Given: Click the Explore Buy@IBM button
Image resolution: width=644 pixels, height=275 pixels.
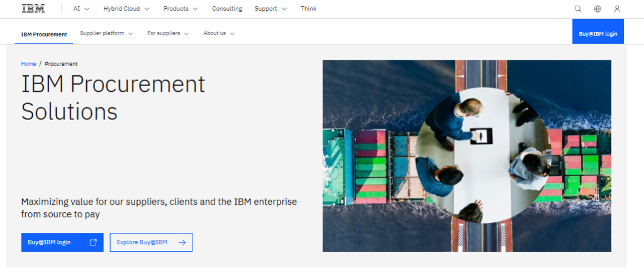Looking at the screenshot, I should pos(151,242).
